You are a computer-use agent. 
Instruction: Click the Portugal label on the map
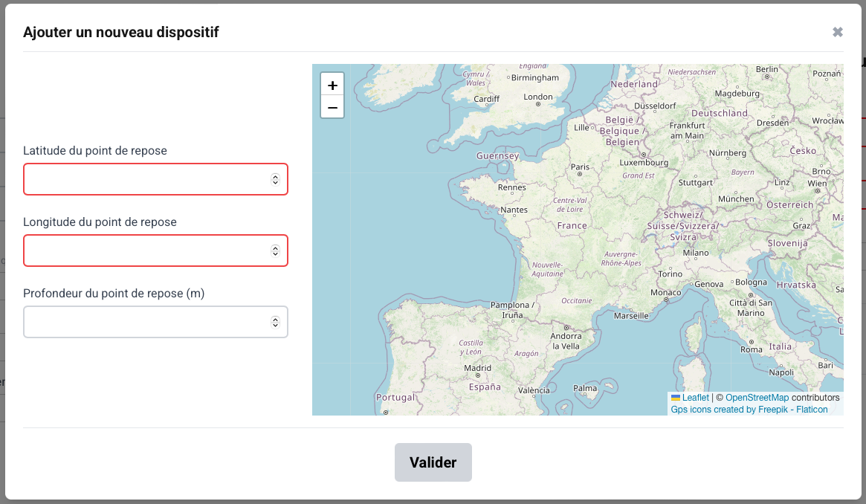pyautogui.click(x=395, y=398)
